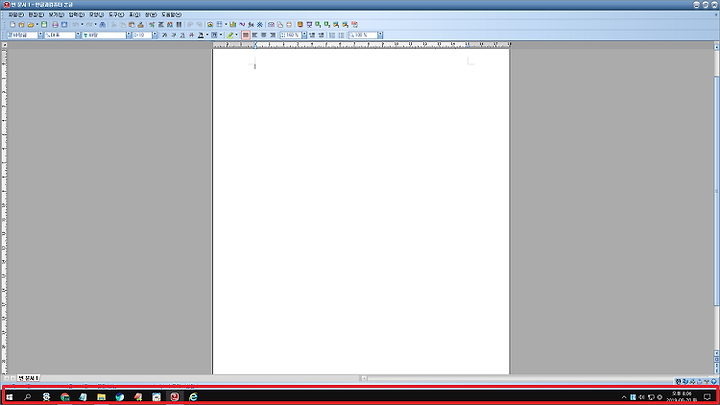This screenshot has height=405, width=720.
Task: Click the drawing curve tool icon
Action: 242,25
